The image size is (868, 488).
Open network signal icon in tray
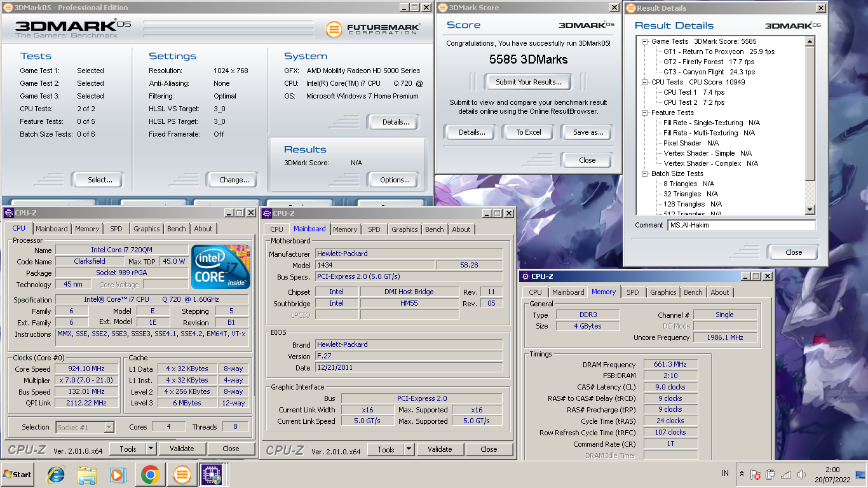pyautogui.click(x=786, y=475)
